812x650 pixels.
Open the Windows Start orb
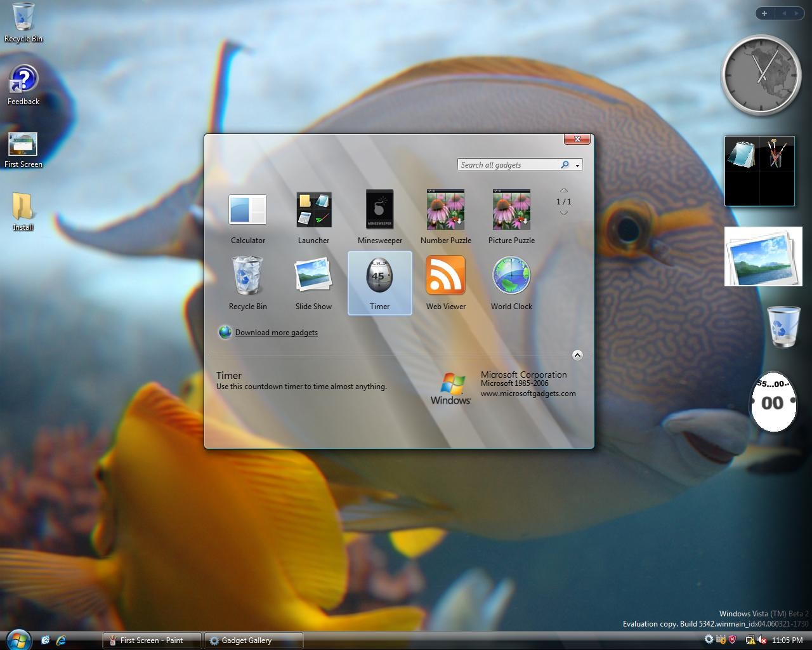pyautogui.click(x=18, y=639)
